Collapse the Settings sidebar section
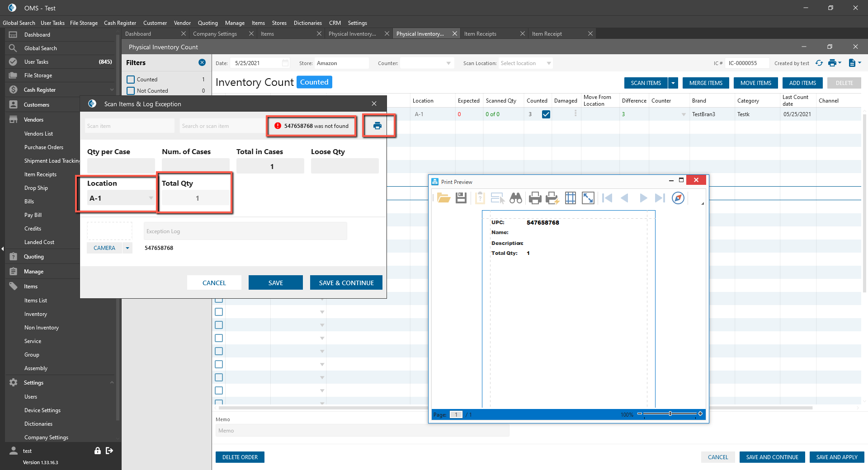 coord(112,383)
